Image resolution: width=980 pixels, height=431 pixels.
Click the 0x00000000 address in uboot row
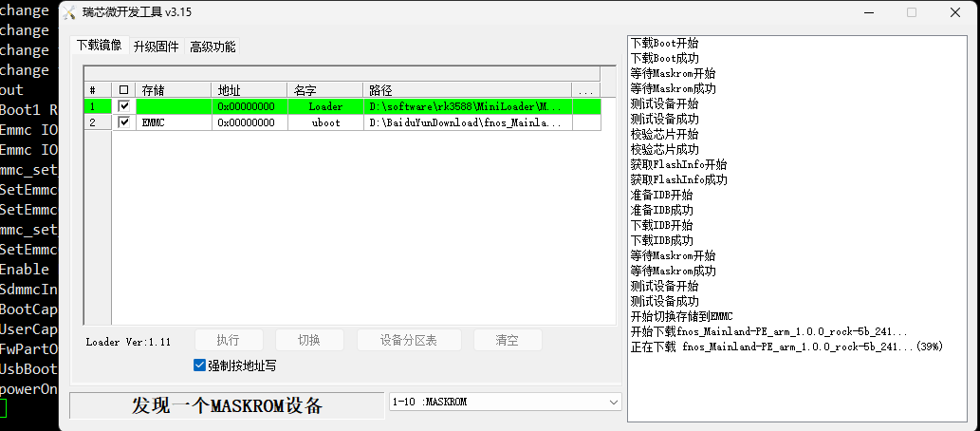coord(250,122)
